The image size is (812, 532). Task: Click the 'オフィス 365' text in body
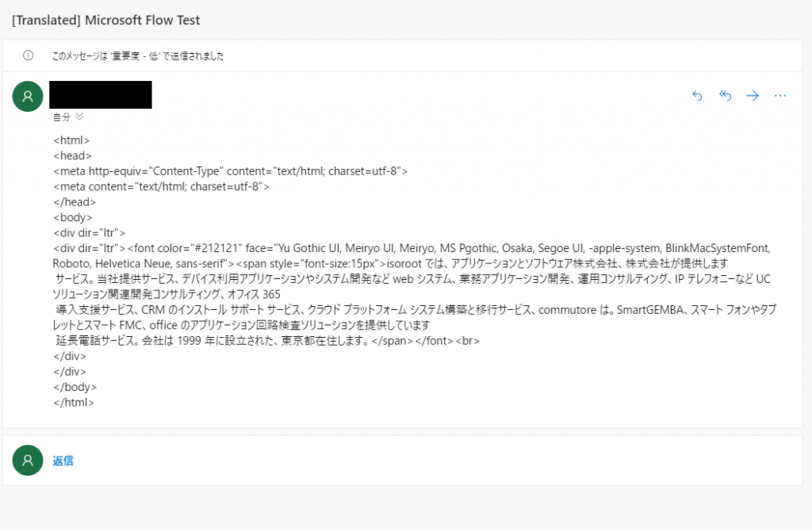click(x=254, y=294)
